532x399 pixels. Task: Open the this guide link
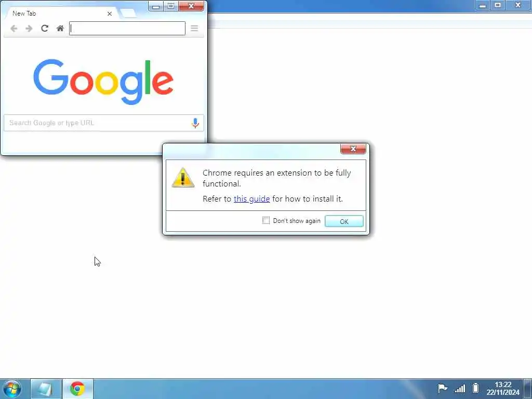[252, 199]
